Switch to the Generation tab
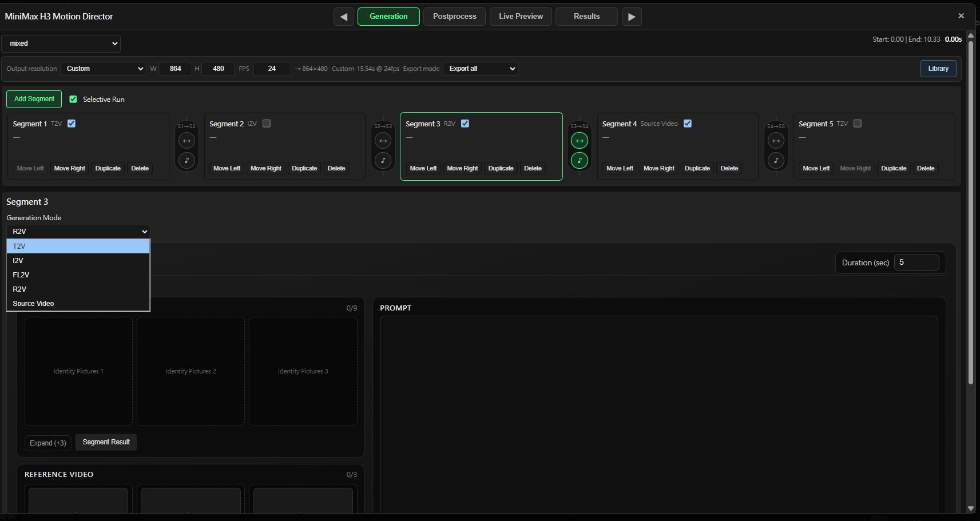The image size is (980, 521). (388, 17)
